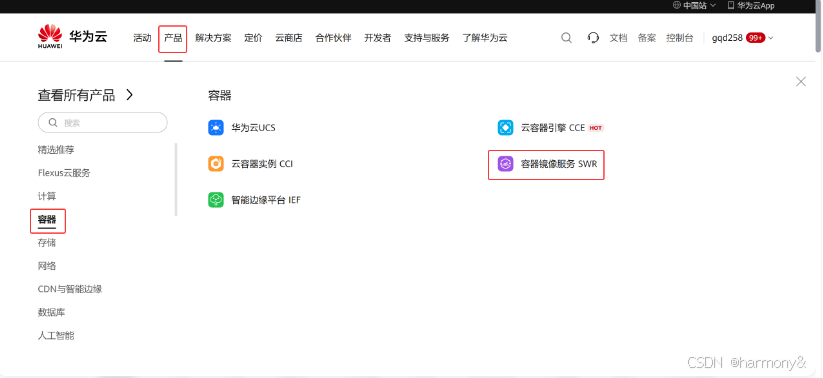
Task: Select 存储 category
Action: click(x=47, y=243)
